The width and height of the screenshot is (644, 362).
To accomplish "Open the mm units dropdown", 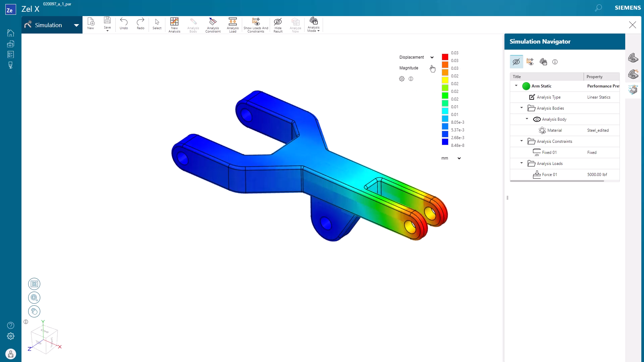I will pos(459,158).
